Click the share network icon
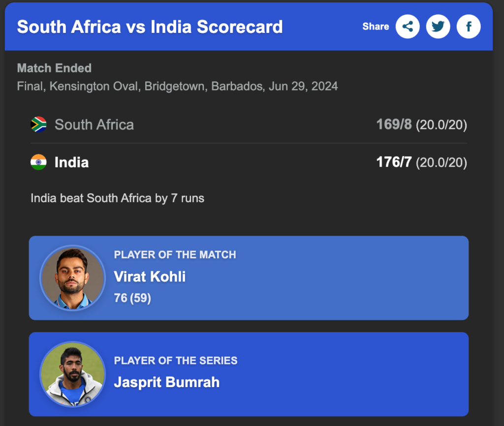Image resolution: width=504 pixels, height=426 pixels. click(408, 27)
